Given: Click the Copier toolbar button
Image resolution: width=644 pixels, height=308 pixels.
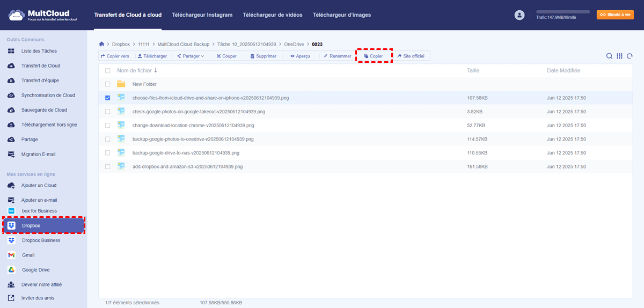Looking at the screenshot, I should [374, 56].
